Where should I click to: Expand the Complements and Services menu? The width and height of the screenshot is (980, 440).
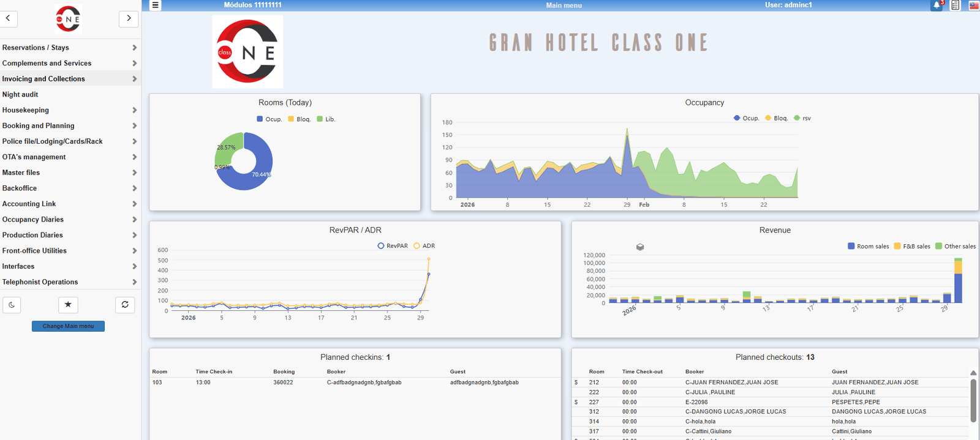coord(70,63)
